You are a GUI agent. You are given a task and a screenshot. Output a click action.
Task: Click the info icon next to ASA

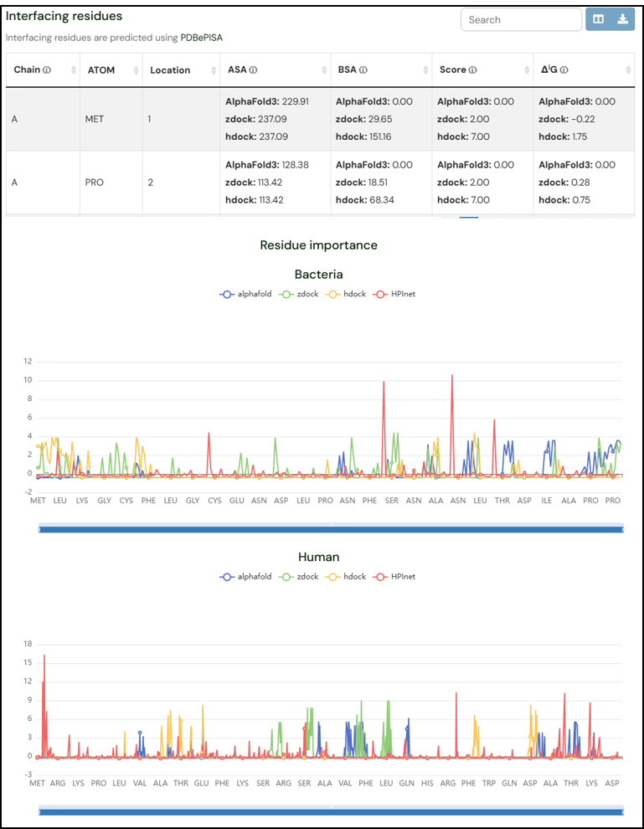[253, 70]
